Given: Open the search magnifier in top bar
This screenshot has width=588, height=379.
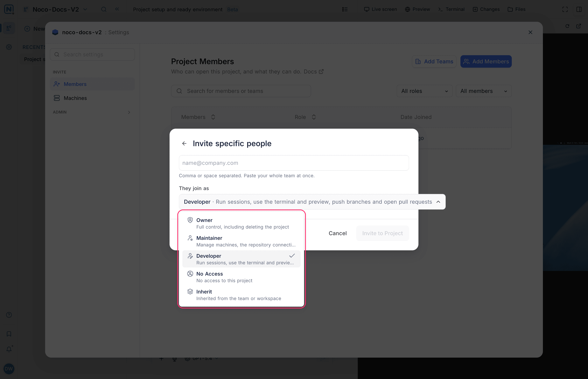Looking at the screenshot, I should (104, 9).
